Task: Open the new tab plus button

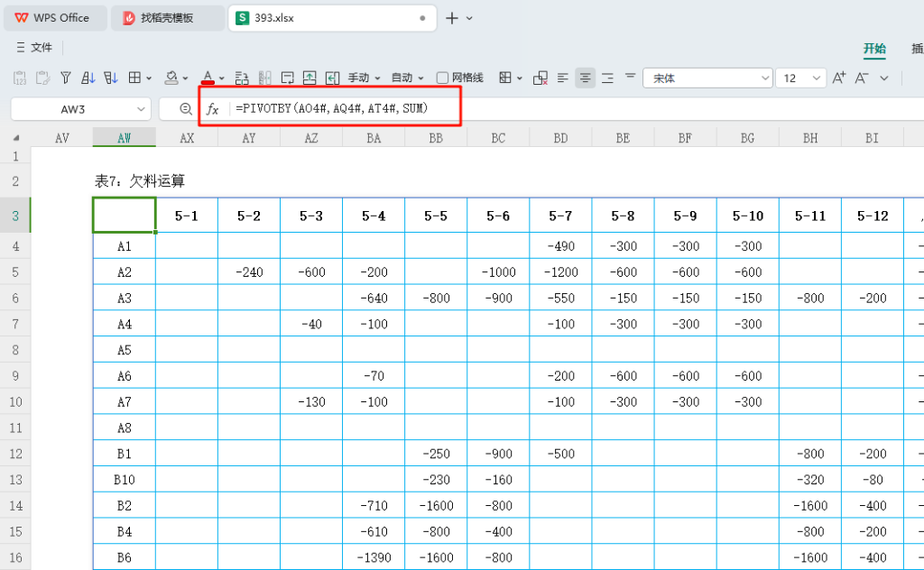Action: click(452, 18)
